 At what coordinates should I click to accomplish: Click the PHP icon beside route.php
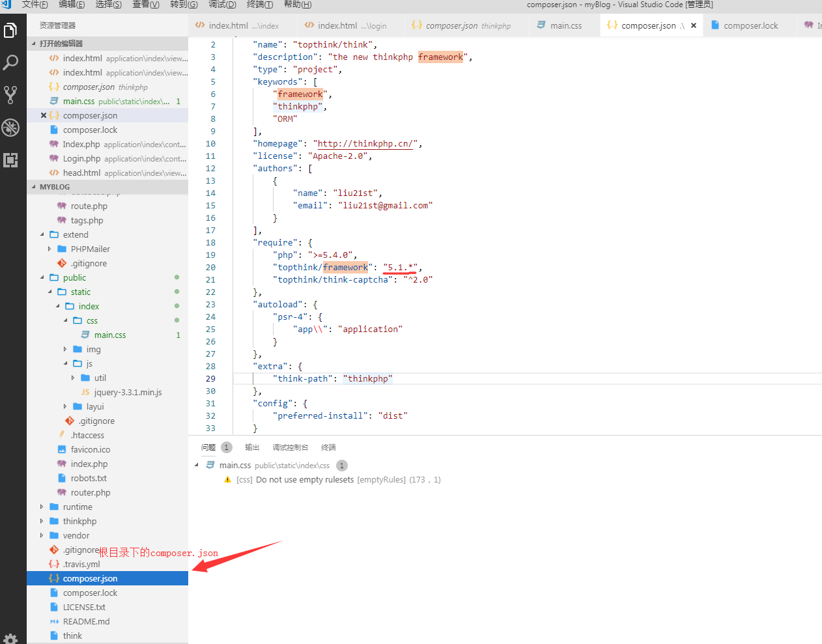click(62, 206)
